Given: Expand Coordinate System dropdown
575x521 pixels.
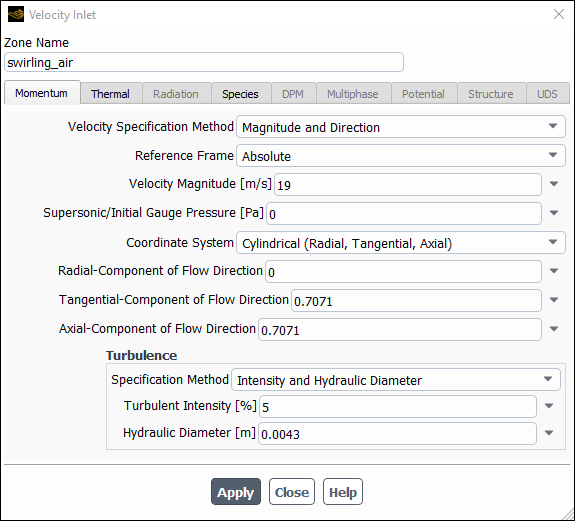Looking at the screenshot, I should pos(400,242).
